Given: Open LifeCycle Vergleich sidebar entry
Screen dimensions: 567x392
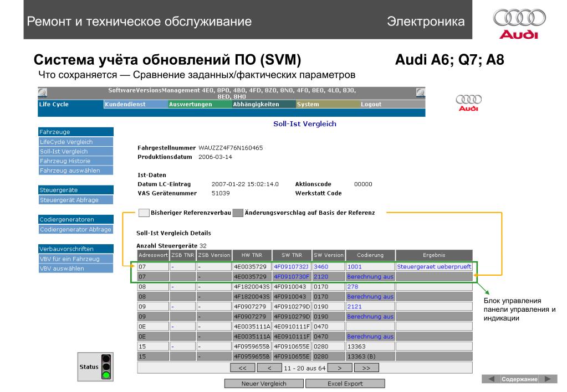Looking at the screenshot, I should [x=76, y=142].
